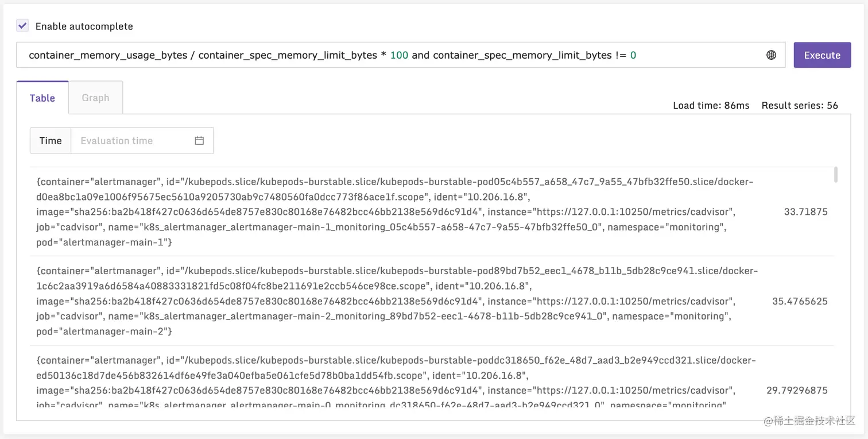Screen dimensions: 868x439
Task: Click the Execute button
Action: point(822,55)
